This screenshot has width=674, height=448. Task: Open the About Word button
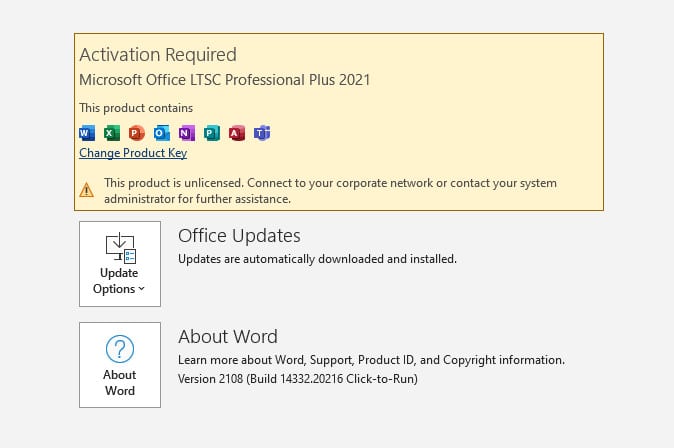click(120, 365)
